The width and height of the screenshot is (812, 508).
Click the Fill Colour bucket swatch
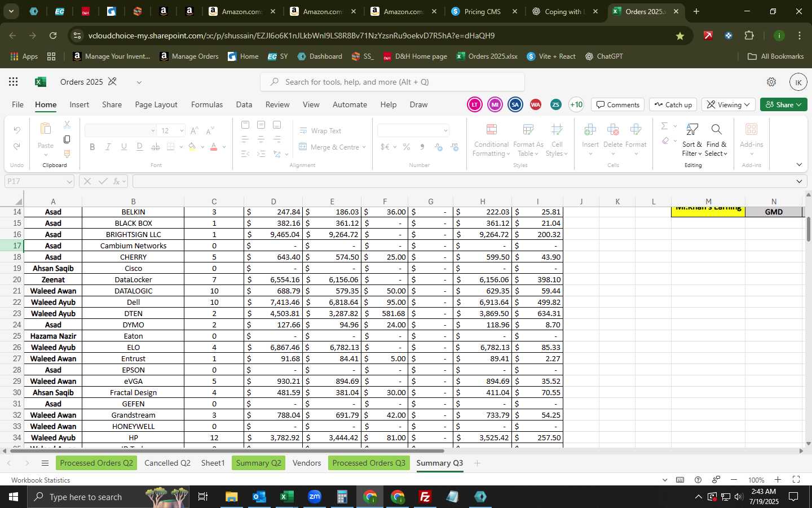[192, 147]
